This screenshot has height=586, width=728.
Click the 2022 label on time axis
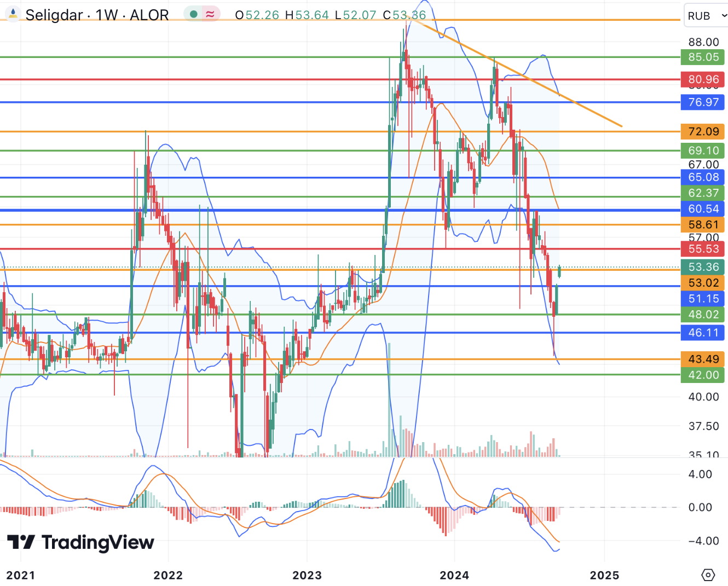coord(168,575)
